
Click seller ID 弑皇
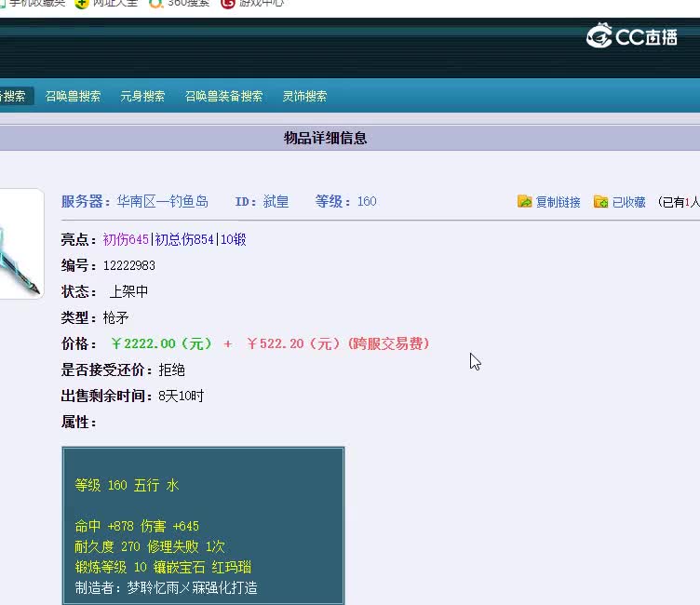pyautogui.click(x=276, y=201)
